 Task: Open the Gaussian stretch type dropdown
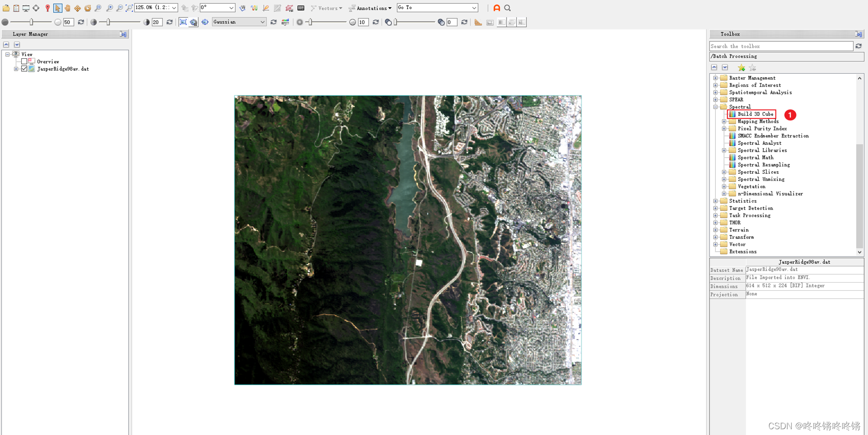[262, 22]
